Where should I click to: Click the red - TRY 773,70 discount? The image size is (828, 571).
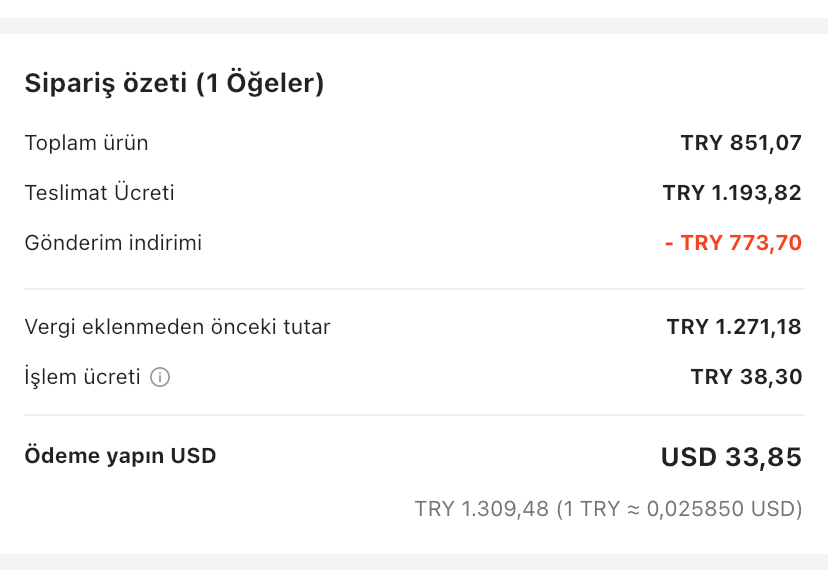coord(733,243)
